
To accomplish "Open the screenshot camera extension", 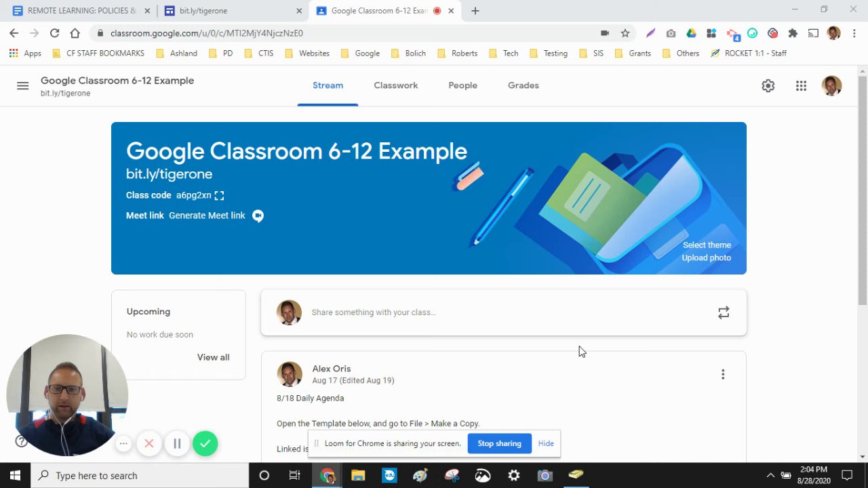I will 671,33.
